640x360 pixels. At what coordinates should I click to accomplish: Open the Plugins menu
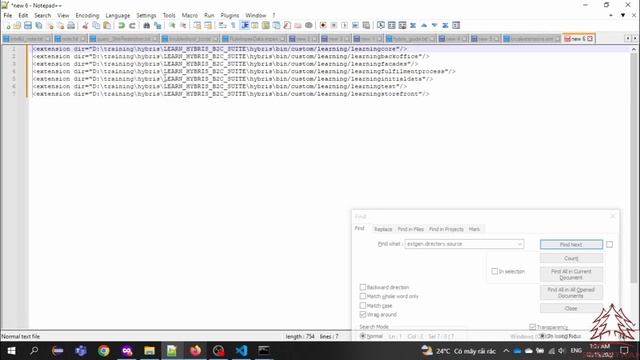click(230, 15)
